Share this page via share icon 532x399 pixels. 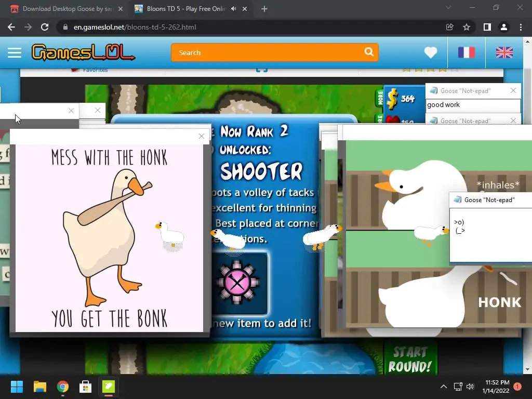click(449, 27)
